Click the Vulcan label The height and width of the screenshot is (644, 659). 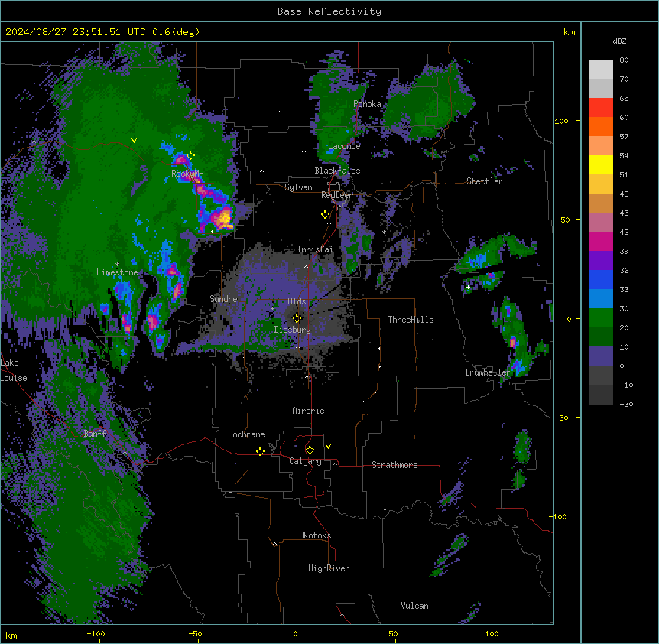(x=414, y=606)
